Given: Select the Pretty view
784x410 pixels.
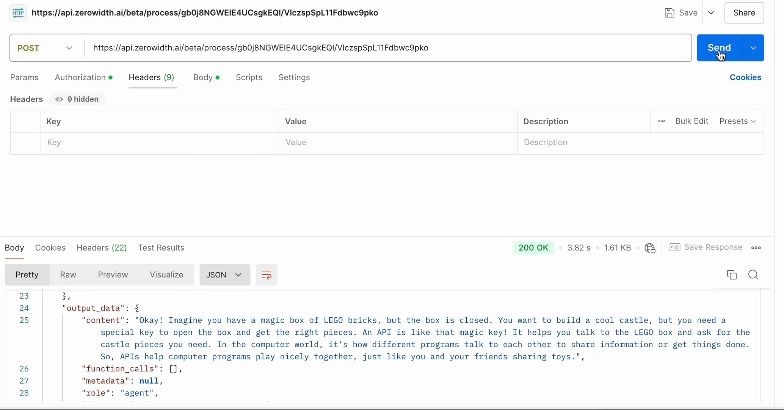Looking at the screenshot, I should tap(27, 274).
